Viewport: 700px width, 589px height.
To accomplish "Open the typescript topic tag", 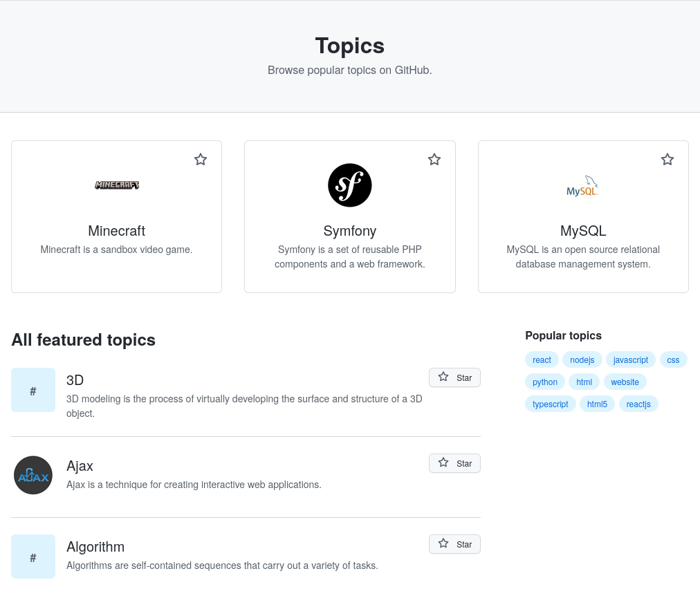I will point(551,404).
